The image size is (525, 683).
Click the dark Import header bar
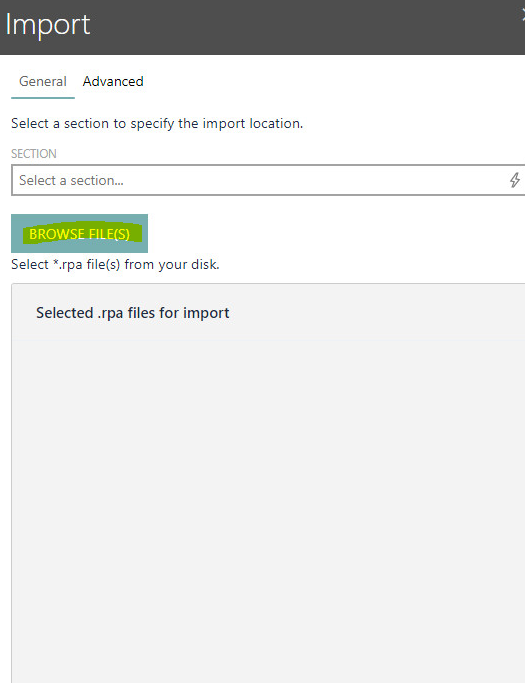tap(262, 27)
